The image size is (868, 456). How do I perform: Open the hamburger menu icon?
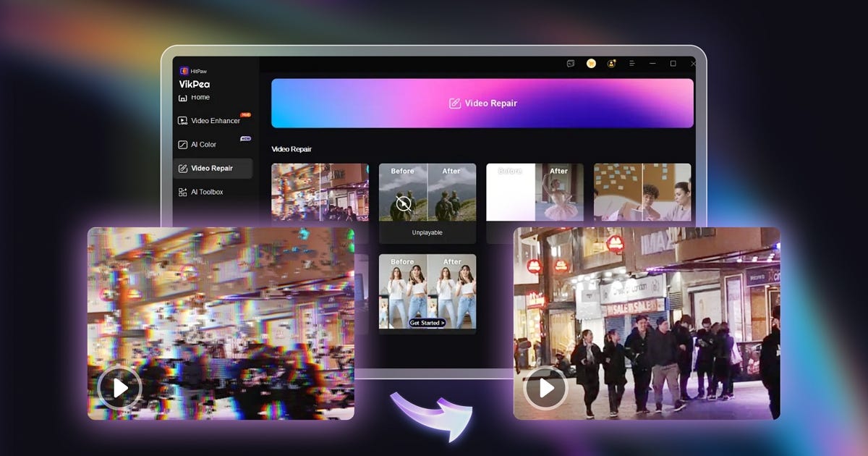point(632,64)
